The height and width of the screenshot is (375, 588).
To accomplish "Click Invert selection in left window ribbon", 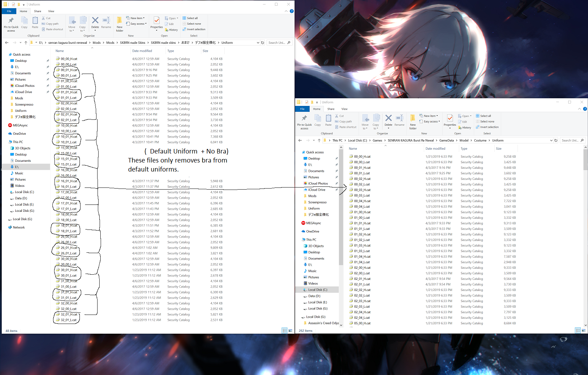I will [x=194, y=29].
